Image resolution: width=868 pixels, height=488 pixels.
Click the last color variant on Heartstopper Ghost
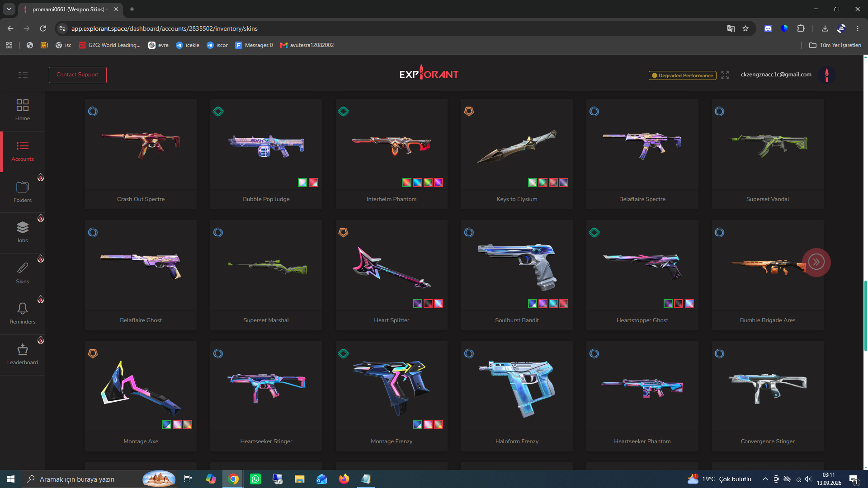pos(689,304)
